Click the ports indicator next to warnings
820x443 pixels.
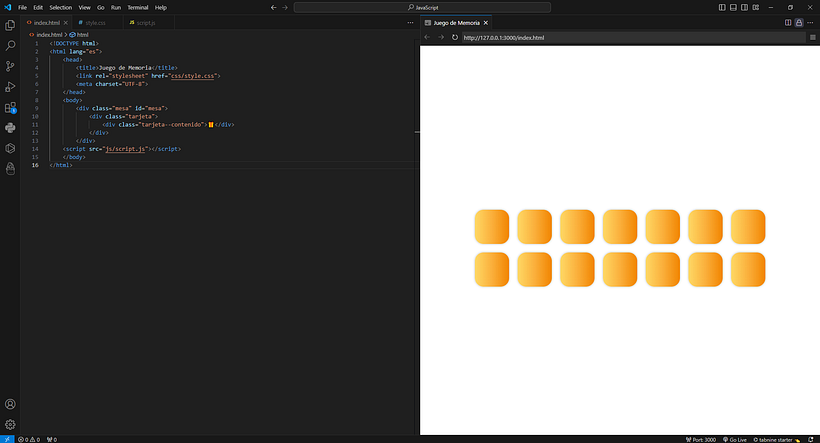coord(52,439)
